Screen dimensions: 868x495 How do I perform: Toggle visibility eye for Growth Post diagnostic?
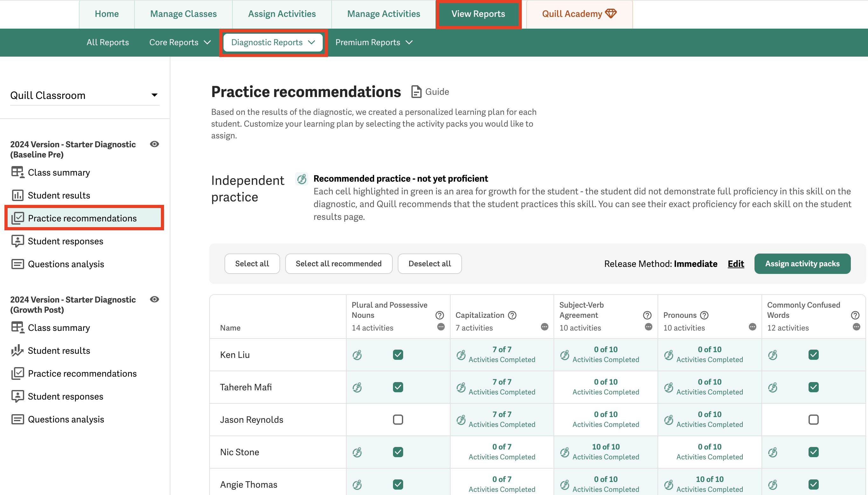pos(154,300)
